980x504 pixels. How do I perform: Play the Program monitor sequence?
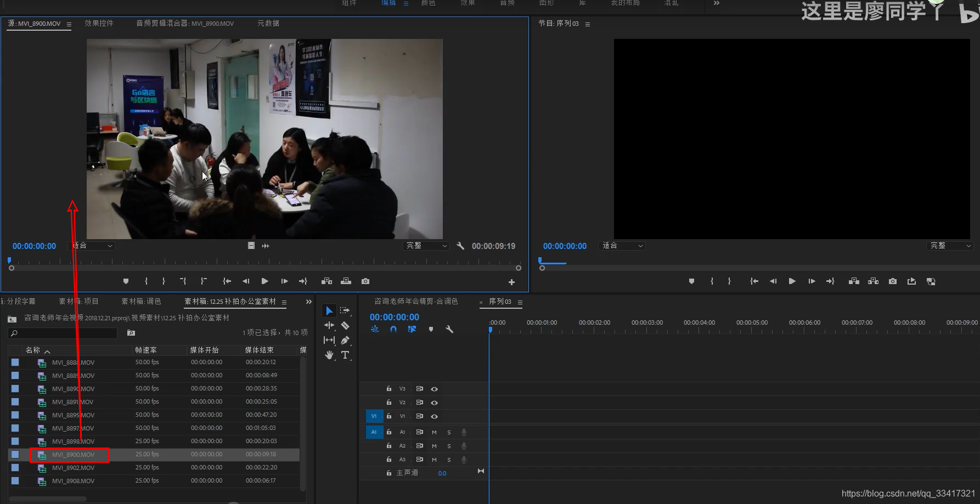792,281
